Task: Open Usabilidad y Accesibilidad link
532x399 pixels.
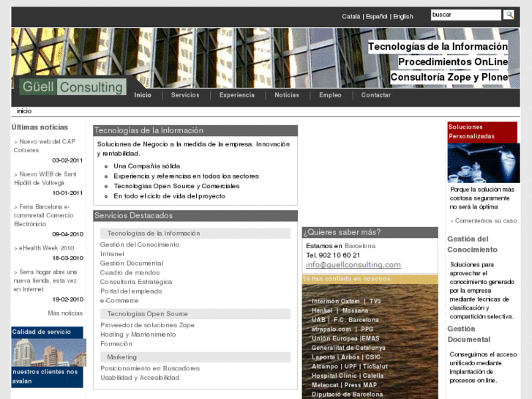Action: pyautogui.click(x=140, y=378)
